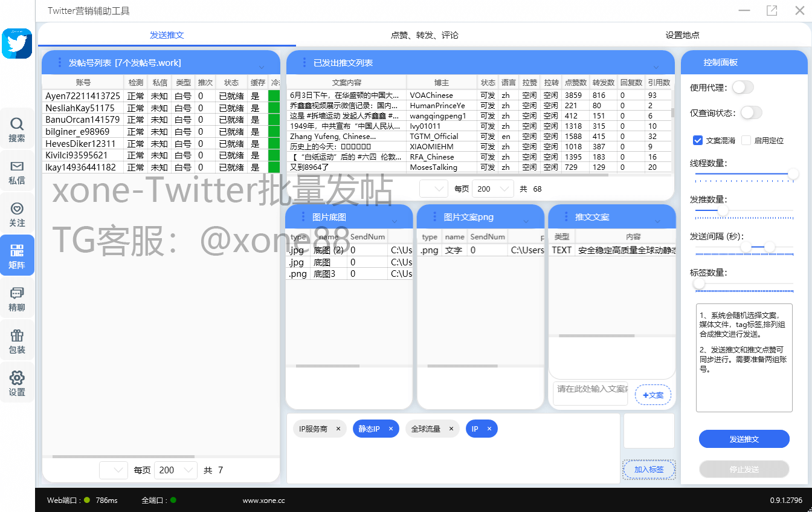Click the dots menu of 推文文案 panel

tap(566, 216)
